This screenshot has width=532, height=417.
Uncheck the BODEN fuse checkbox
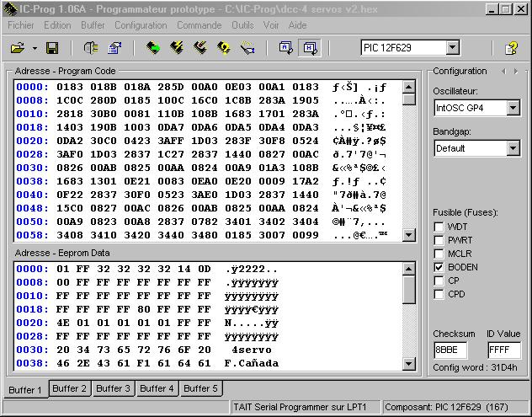tap(439, 267)
